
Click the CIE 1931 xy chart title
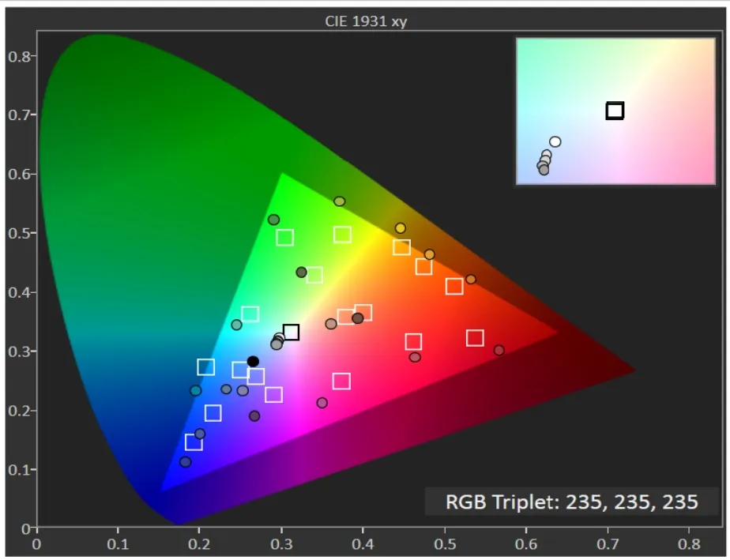[366, 21]
